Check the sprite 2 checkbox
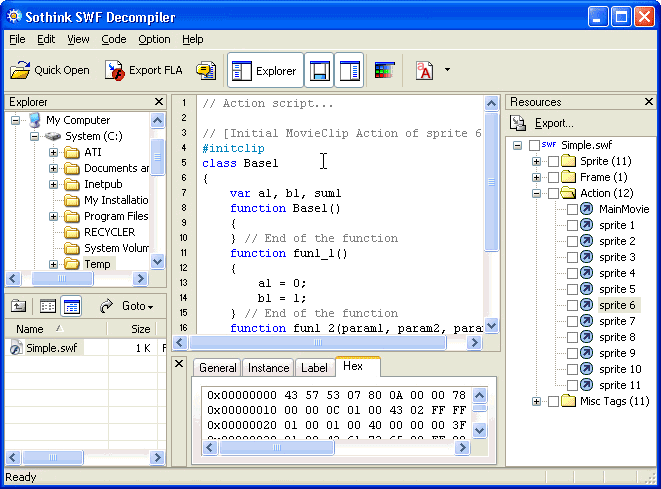This screenshot has width=661, height=489. point(572,242)
